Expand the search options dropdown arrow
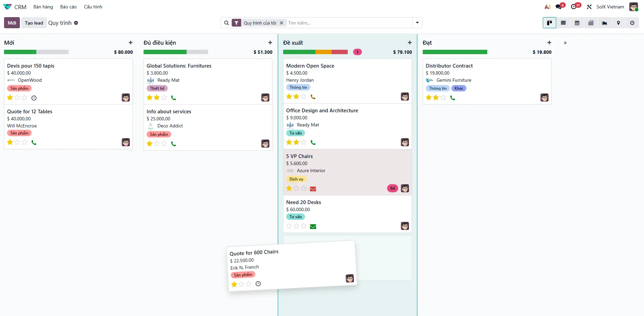 pos(417,23)
